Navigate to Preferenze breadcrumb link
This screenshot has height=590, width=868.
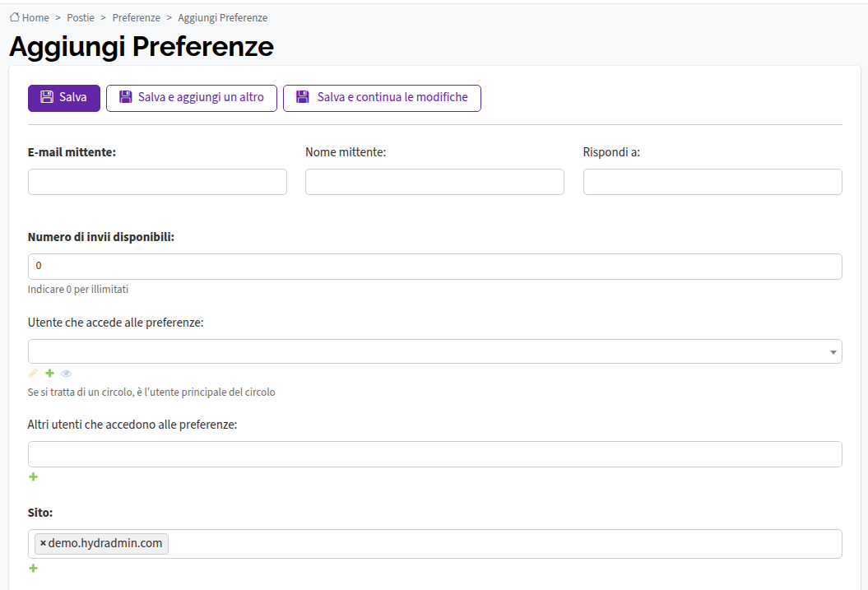[137, 18]
